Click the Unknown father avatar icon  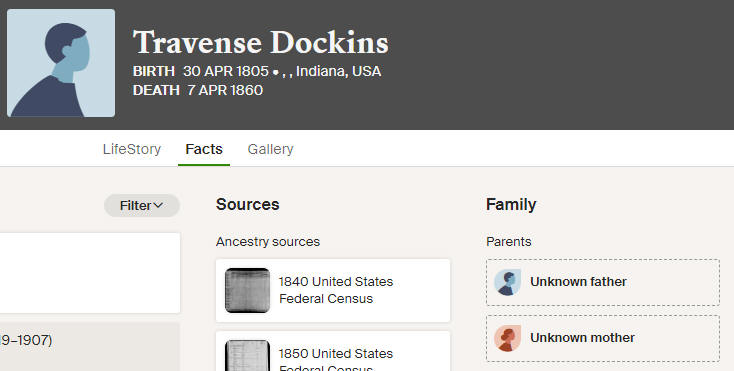pyautogui.click(x=507, y=282)
